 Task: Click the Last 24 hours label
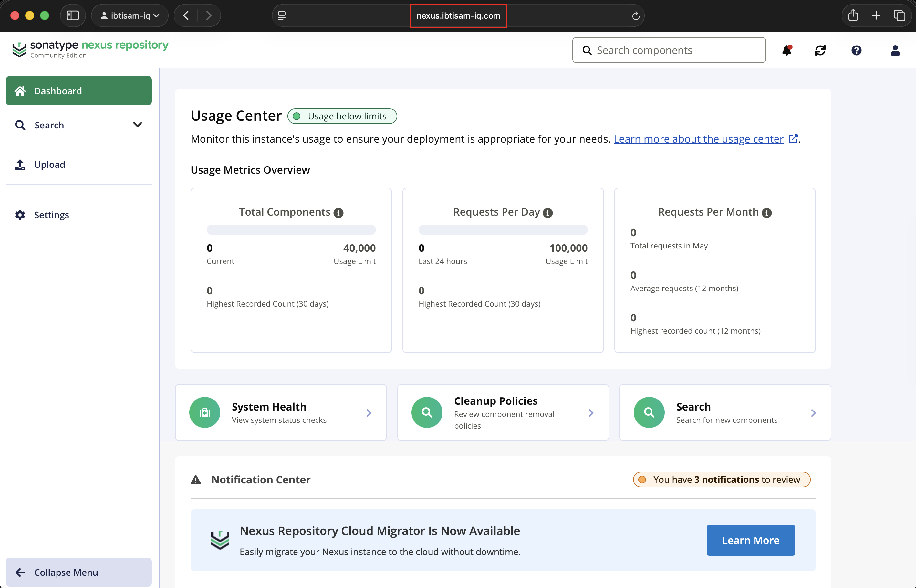coord(442,261)
